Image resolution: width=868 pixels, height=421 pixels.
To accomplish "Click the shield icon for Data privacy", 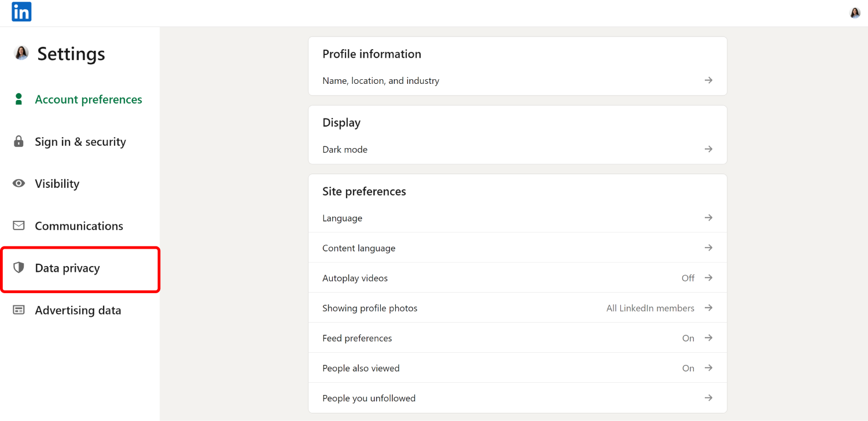I will [19, 268].
